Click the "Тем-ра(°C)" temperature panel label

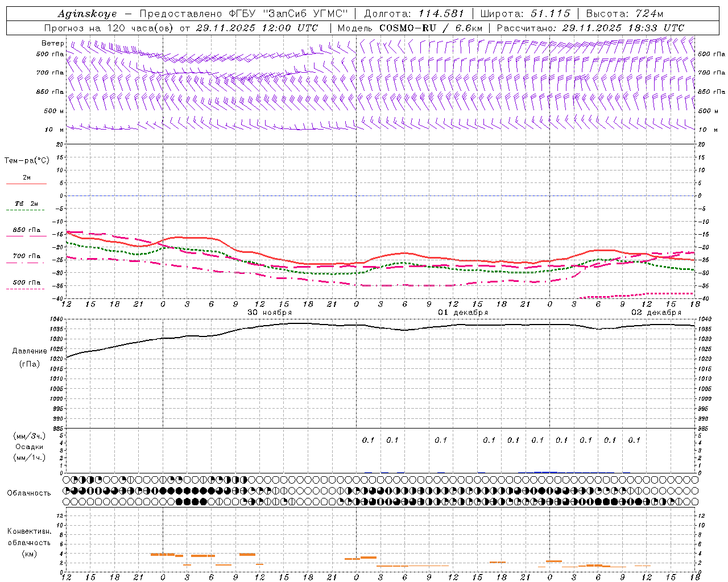point(27,161)
